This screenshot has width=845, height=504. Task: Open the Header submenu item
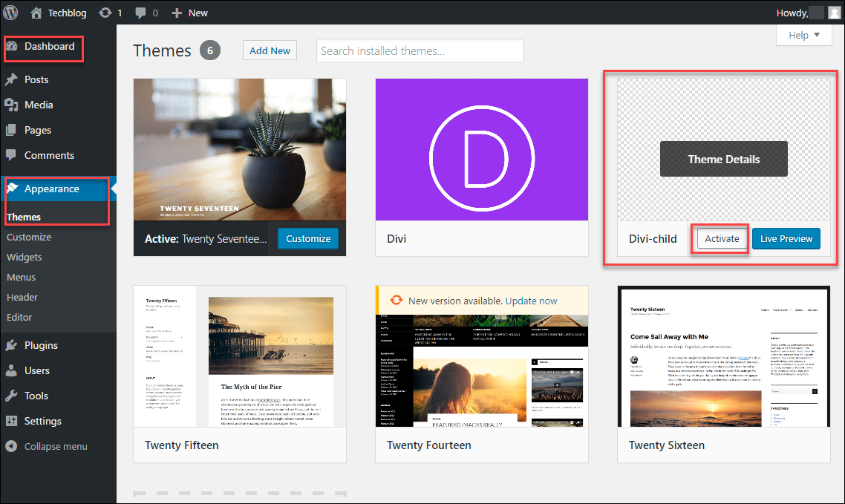[22, 297]
